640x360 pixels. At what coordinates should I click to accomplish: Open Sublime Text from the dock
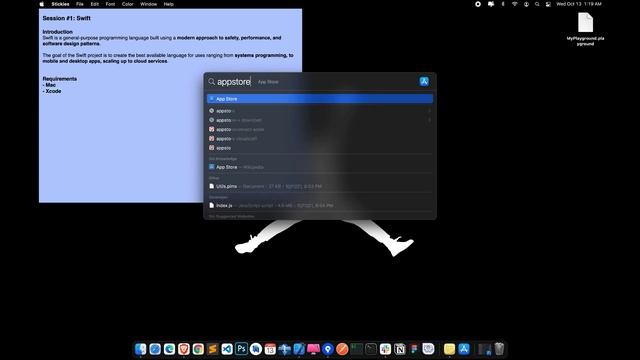click(x=212, y=349)
